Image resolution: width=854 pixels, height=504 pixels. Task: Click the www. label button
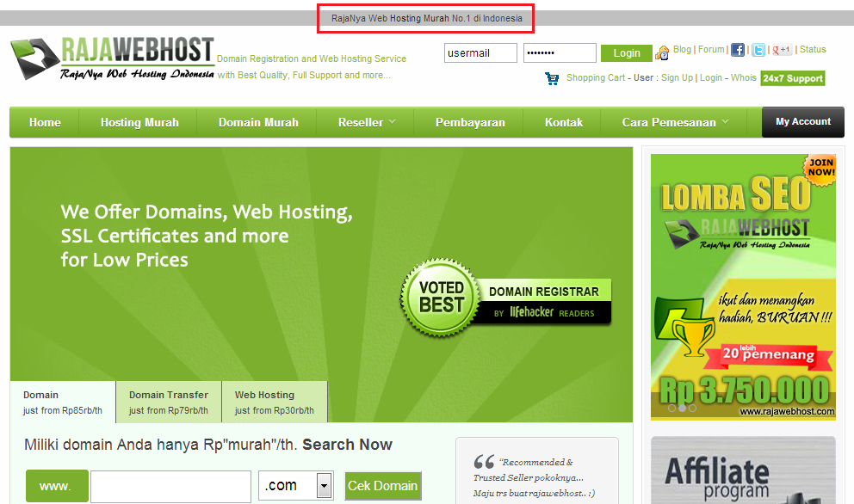[57, 486]
